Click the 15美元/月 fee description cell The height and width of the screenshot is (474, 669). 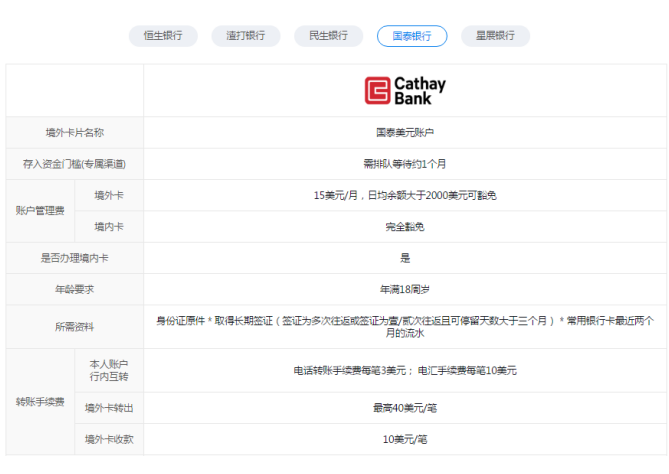[405, 195]
